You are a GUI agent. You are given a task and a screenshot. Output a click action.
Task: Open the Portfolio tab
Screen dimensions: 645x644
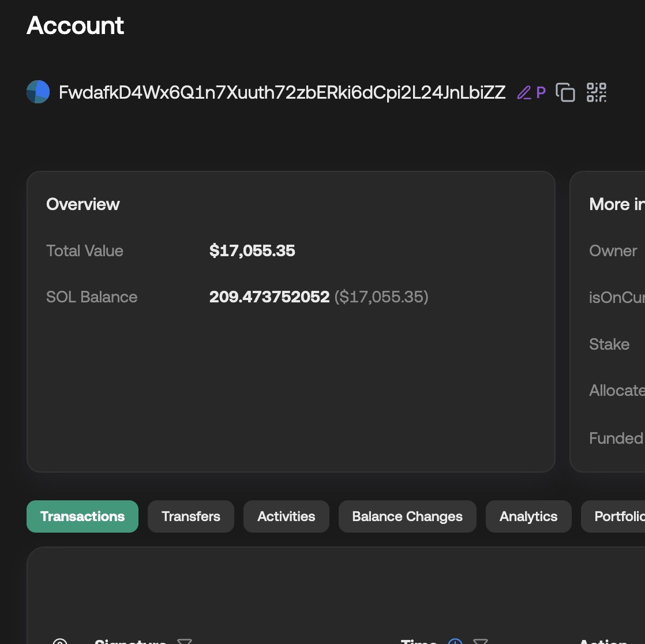614,516
